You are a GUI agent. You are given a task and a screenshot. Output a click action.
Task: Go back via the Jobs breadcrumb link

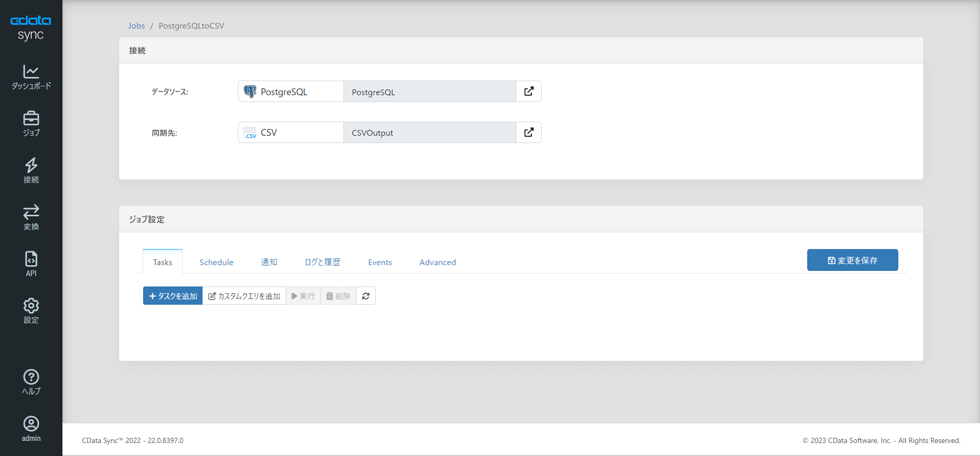pos(136,25)
